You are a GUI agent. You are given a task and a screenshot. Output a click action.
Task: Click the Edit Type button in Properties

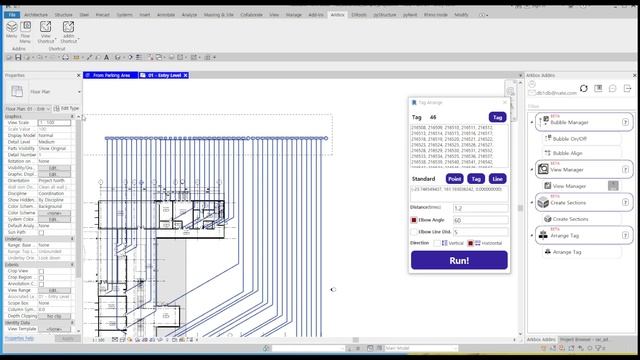point(66,109)
